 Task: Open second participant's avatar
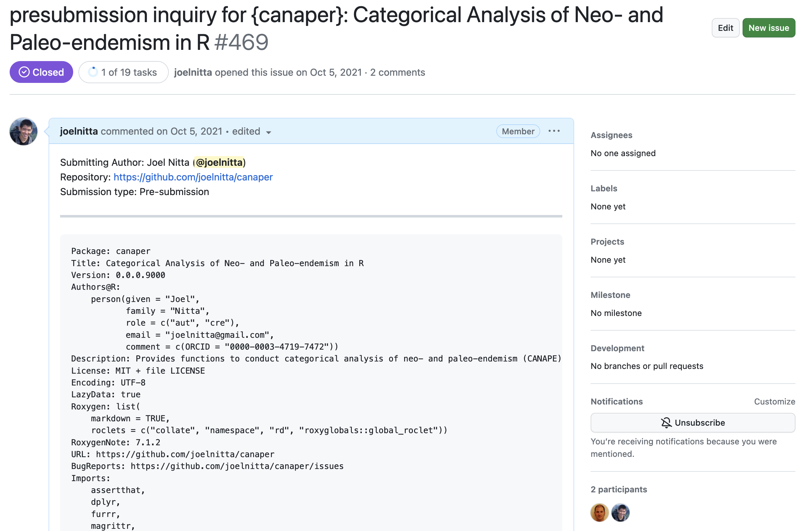click(x=620, y=512)
